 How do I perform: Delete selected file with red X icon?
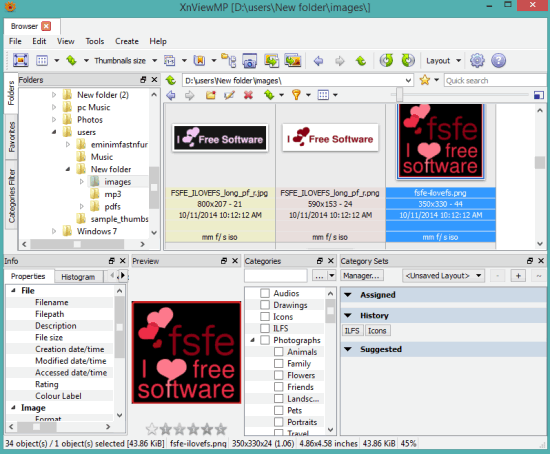pos(248,95)
